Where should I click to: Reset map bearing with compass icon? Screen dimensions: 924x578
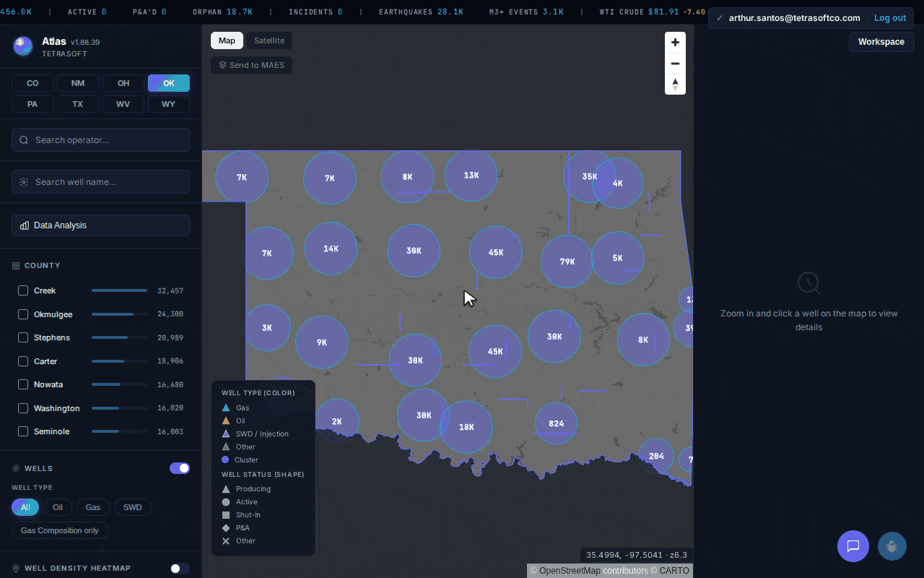[675, 85]
